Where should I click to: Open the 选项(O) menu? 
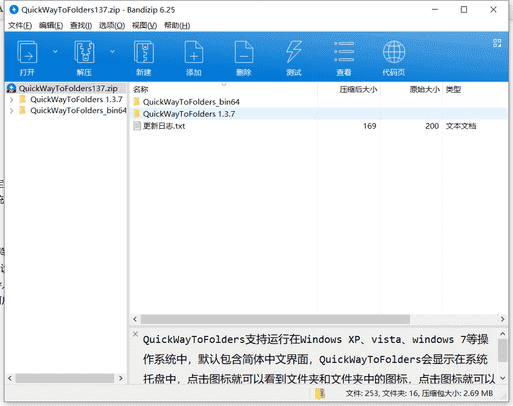coord(112,26)
